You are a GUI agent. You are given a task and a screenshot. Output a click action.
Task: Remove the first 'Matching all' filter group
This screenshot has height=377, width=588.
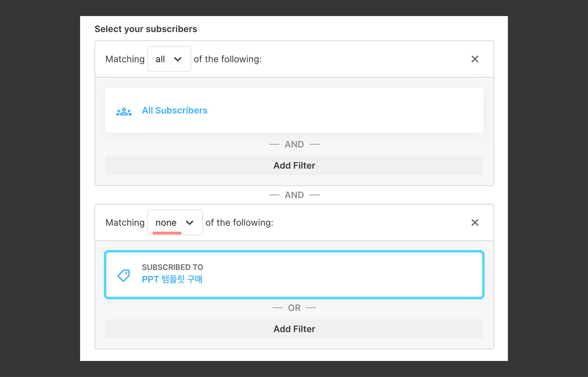click(x=475, y=59)
